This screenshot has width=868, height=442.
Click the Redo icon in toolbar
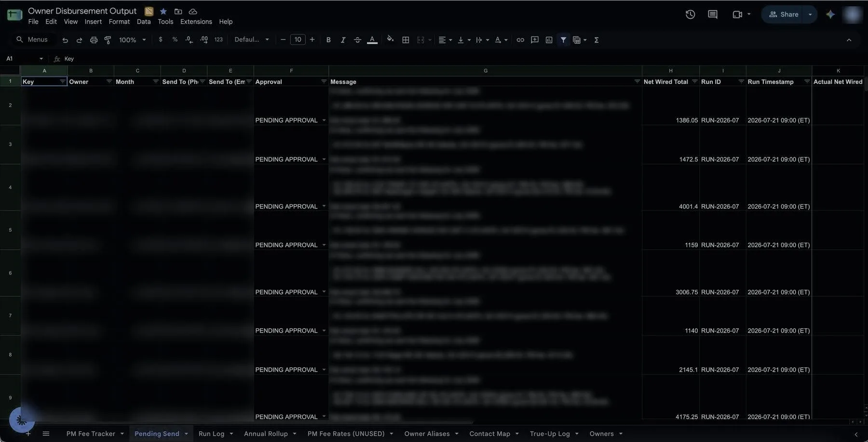pos(79,40)
